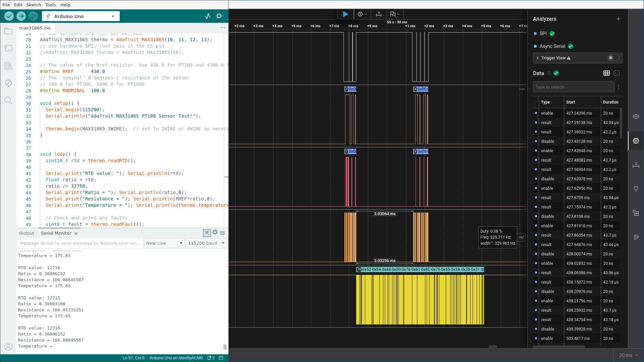Viewport: 644px width, 362px height.
Task: Click the SPI analyzer entry
Action: [x=543, y=34]
